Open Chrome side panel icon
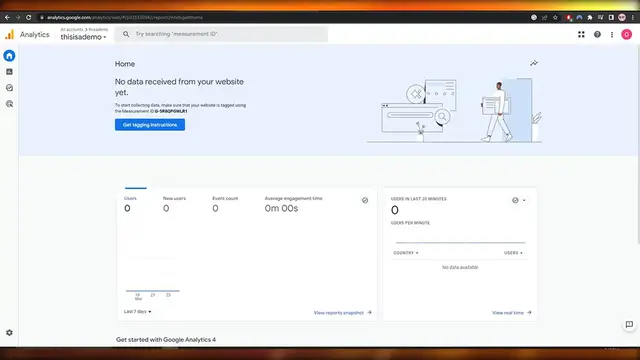The width and height of the screenshot is (640, 360). tap(611, 17)
